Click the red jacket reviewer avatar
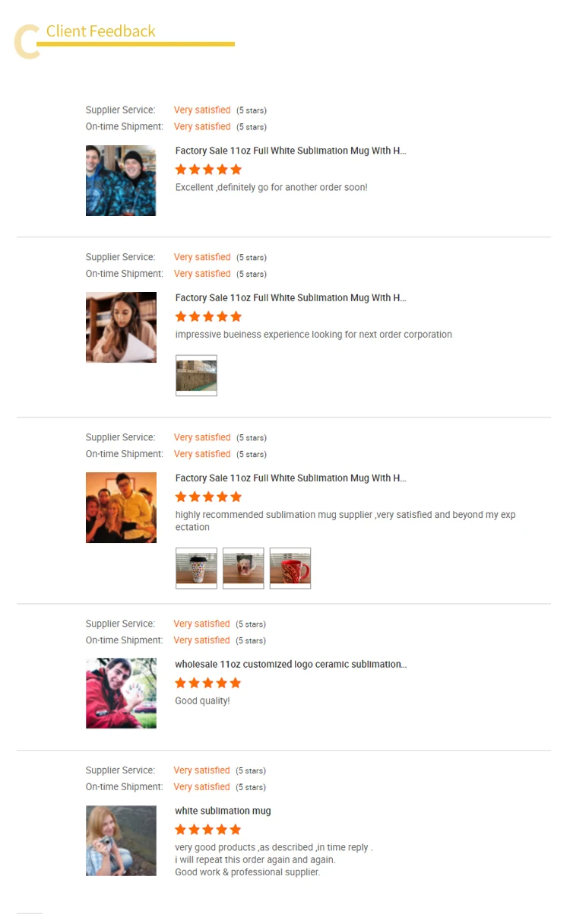 pos(121,693)
